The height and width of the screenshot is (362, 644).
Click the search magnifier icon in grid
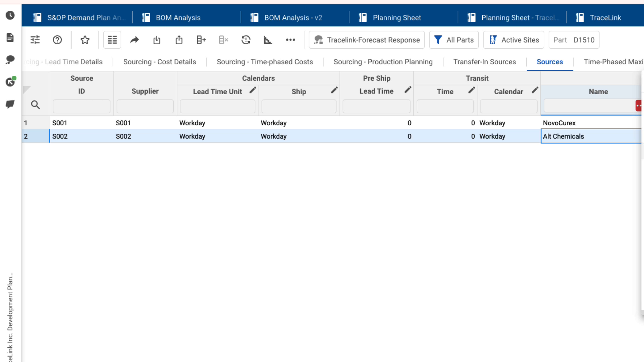coord(35,105)
